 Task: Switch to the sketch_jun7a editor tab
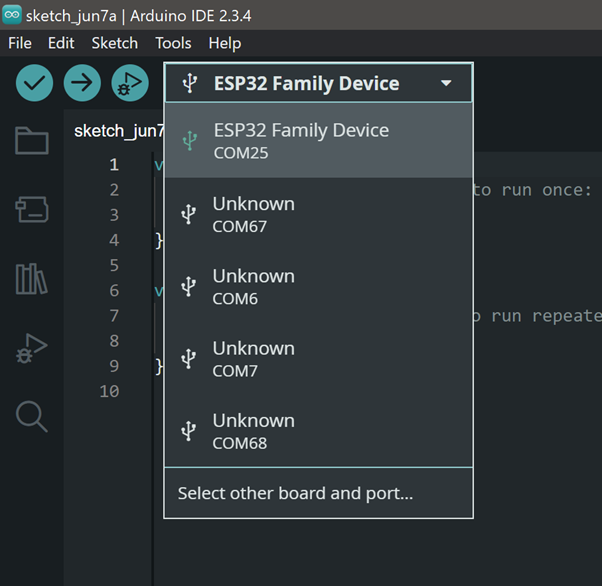tap(119, 131)
